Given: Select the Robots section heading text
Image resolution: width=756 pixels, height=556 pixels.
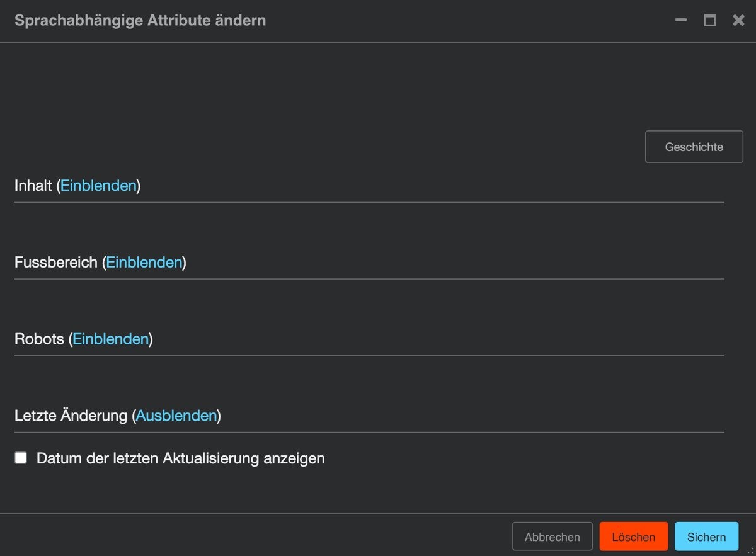Looking at the screenshot, I should pos(39,339).
